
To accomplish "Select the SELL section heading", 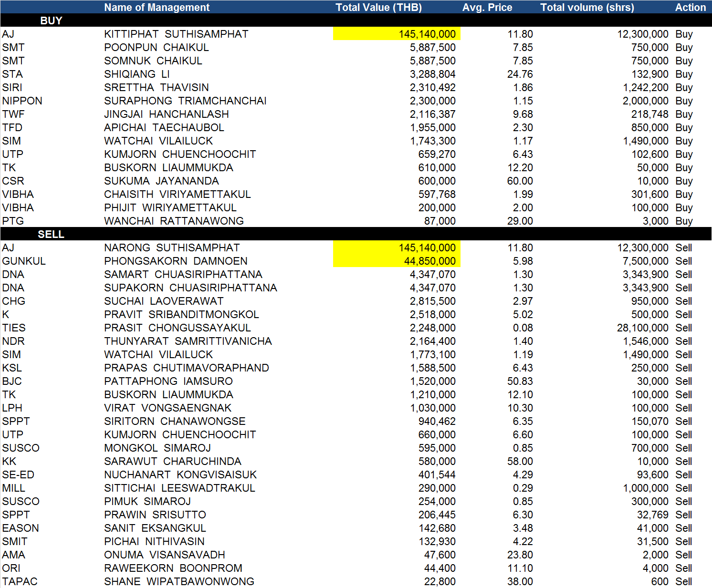I will coord(51,234).
